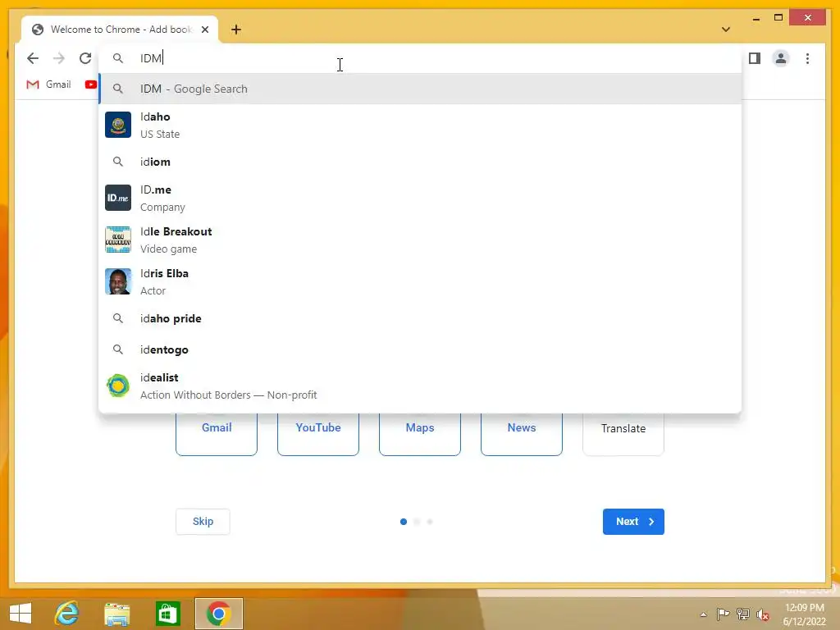This screenshot has height=630, width=840.
Task: Select the Maps bookmark card
Action: coord(420,434)
